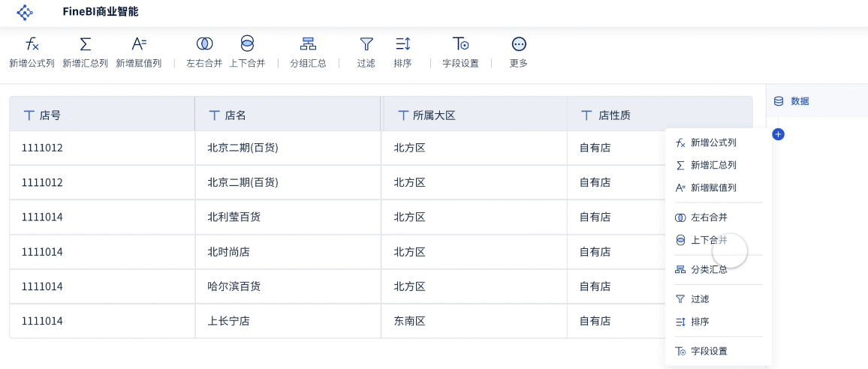The height and width of the screenshot is (369, 868).
Task: Select the 上下合并 toolbar icon
Action: (247, 43)
